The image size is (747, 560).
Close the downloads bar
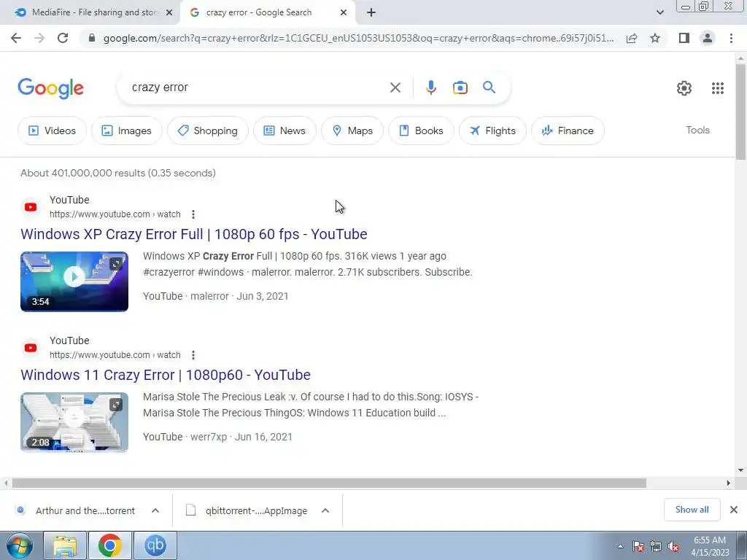coord(734,510)
